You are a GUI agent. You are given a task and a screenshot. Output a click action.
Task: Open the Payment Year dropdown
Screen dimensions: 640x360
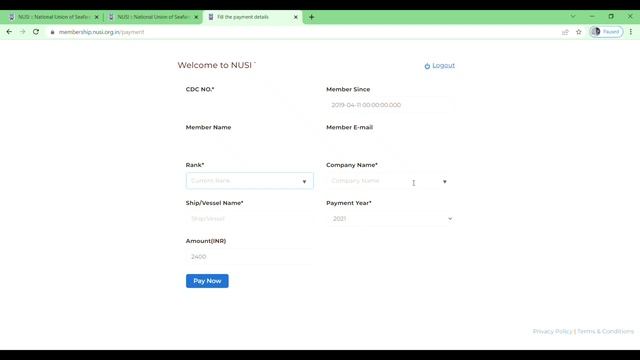click(390, 219)
